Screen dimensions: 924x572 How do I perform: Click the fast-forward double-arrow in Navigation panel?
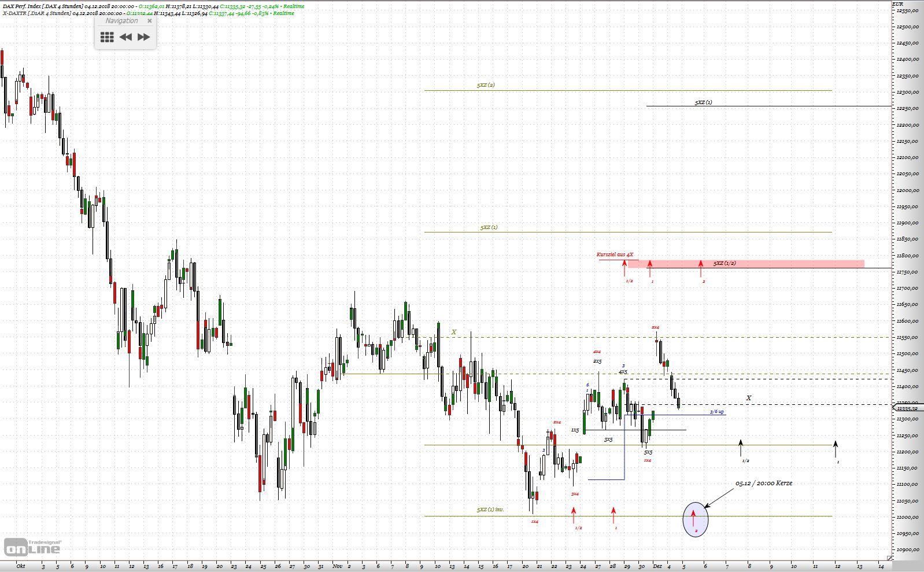(143, 37)
